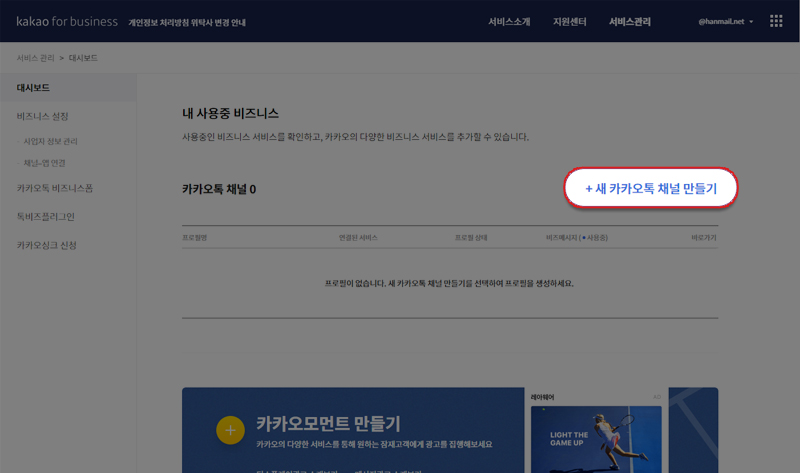
Task: Open 사업자 정보 관리 submenu item
Action: coord(50,141)
